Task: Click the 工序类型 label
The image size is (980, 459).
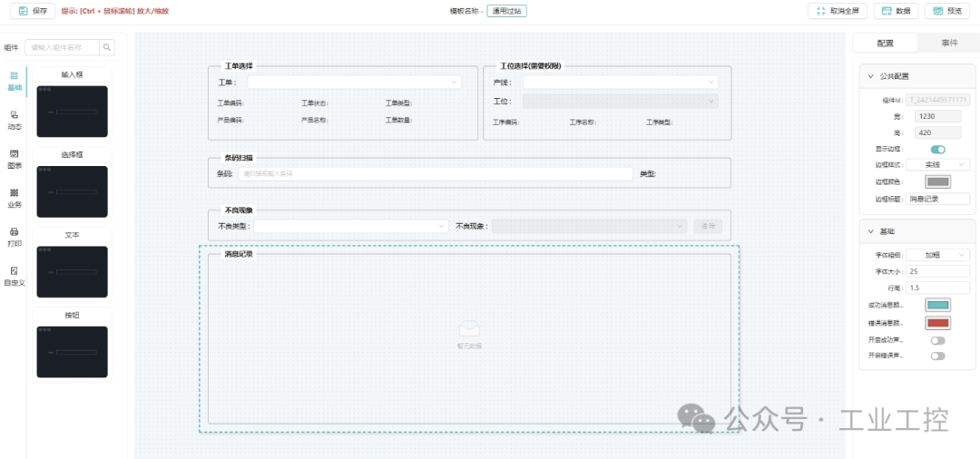Action: coord(660,122)
